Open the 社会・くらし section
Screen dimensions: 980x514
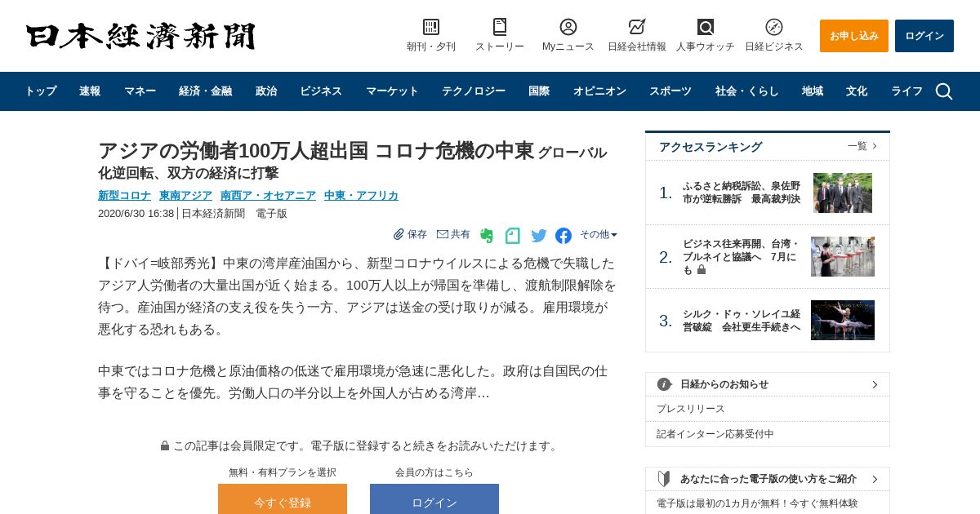coord(747,91)
